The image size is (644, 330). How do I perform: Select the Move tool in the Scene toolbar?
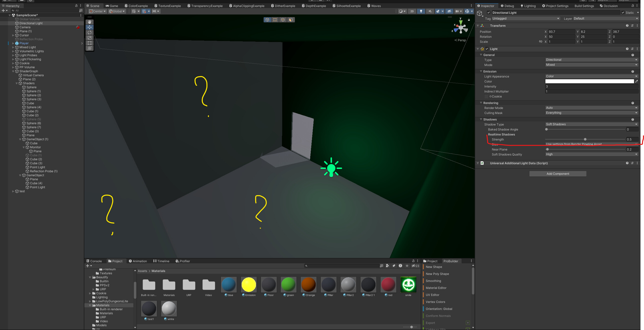click(x=90, y=27)
